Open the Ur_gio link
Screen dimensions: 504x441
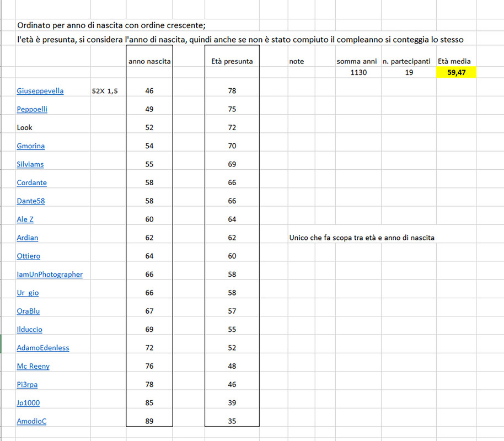tap(28, 293)
